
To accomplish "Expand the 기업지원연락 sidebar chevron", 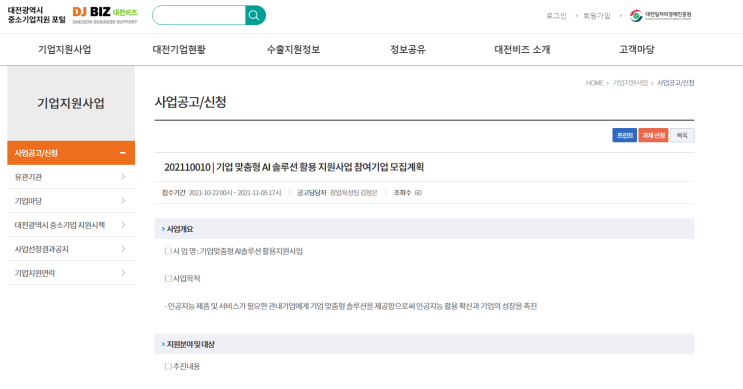I will tap(123, 273).
